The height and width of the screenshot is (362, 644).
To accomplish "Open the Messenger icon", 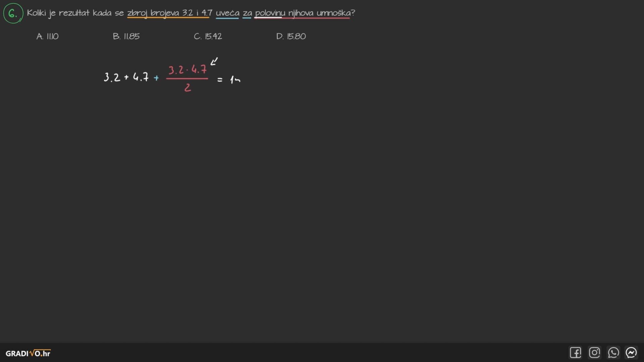I will click(631, 353).
